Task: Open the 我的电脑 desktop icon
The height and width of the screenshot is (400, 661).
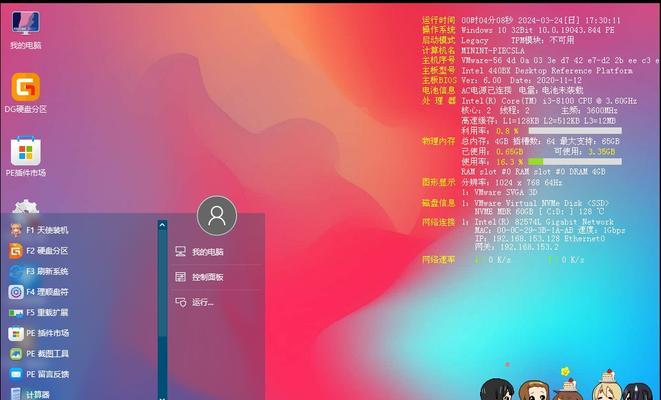Action: 26,30
